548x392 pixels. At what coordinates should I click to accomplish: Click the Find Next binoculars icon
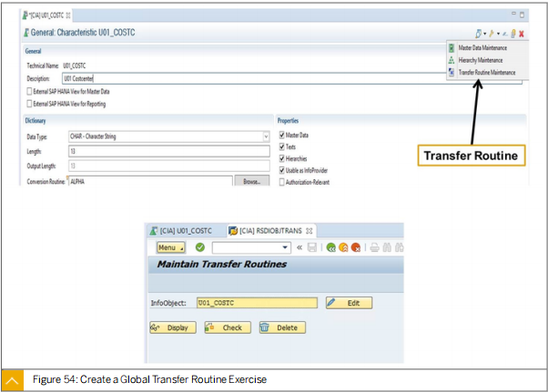[399, 247]
